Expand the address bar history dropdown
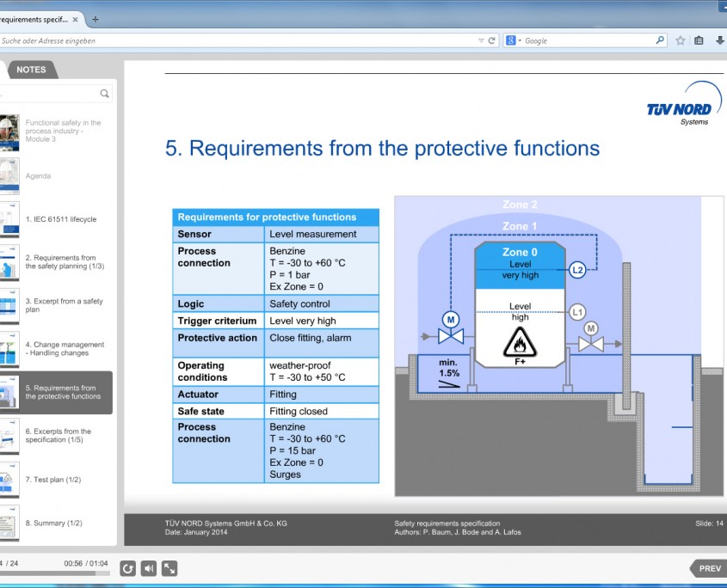This screenshot has width=727, height=588. 482,40
